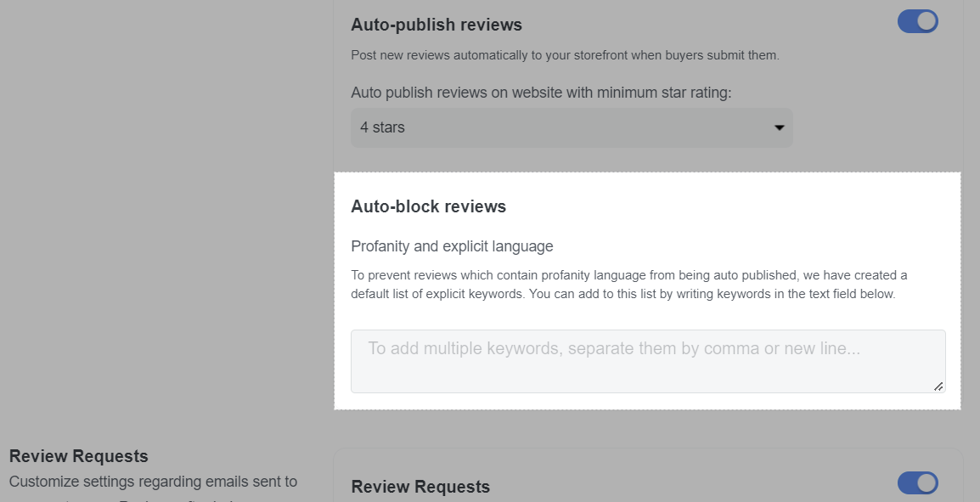
Task: Click the "Post new reviews automatically" description
Action: [x=565, y=55]
